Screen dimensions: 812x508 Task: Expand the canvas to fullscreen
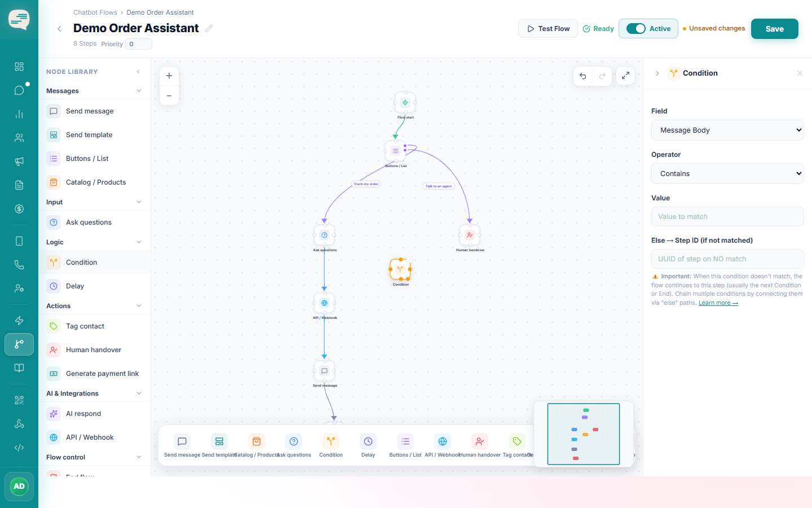pos(625,76)
